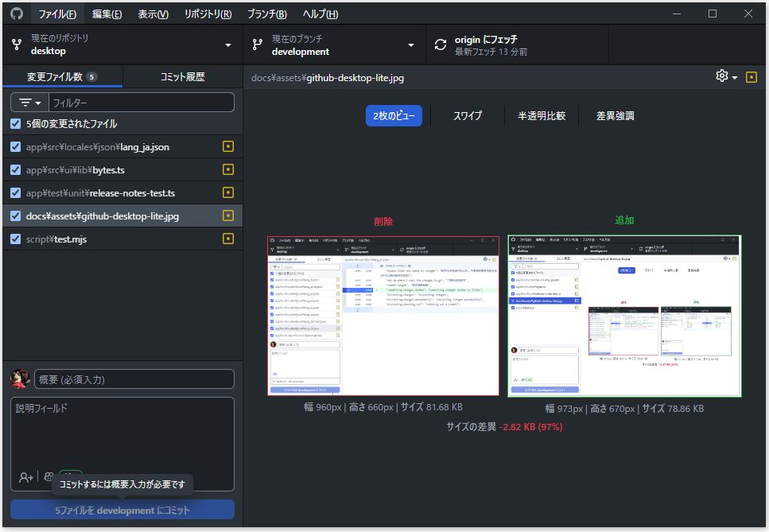
Task: Click the repository icon beside 現在のリポジトリ
Action: coord(17,45)
